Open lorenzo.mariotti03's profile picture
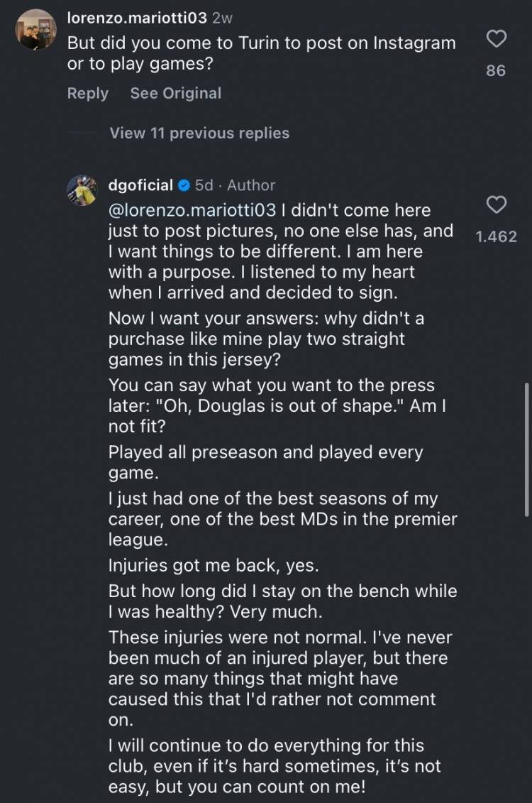Image resolution: width=532 pixels, height=803 pixels. click(x=35, y=30)
